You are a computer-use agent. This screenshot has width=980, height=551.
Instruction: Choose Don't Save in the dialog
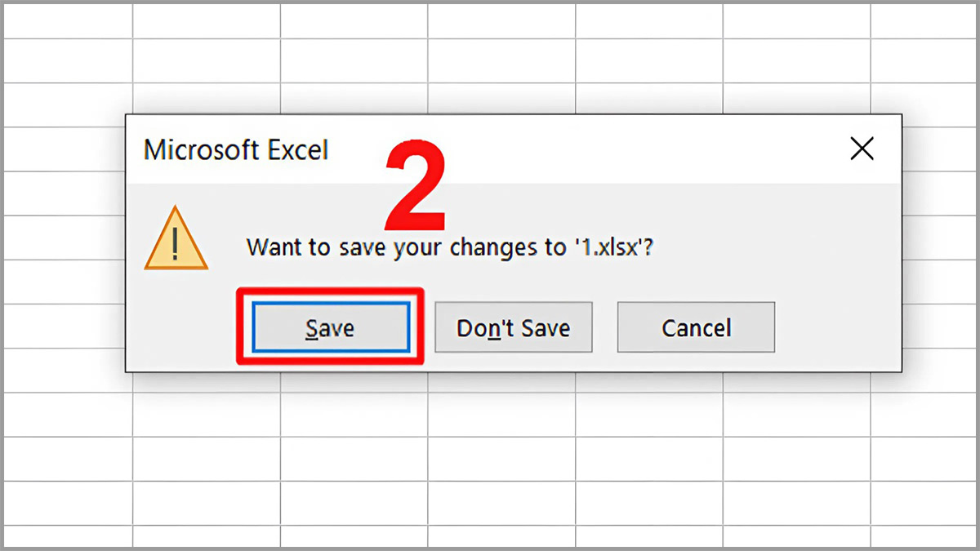[513, 327]
